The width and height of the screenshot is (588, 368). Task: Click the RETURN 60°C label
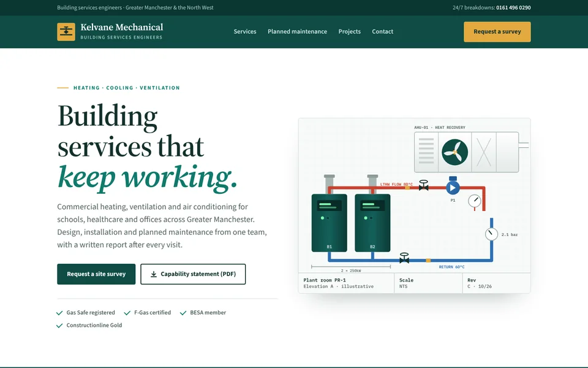pyautogui.click(x=451, y=267)
